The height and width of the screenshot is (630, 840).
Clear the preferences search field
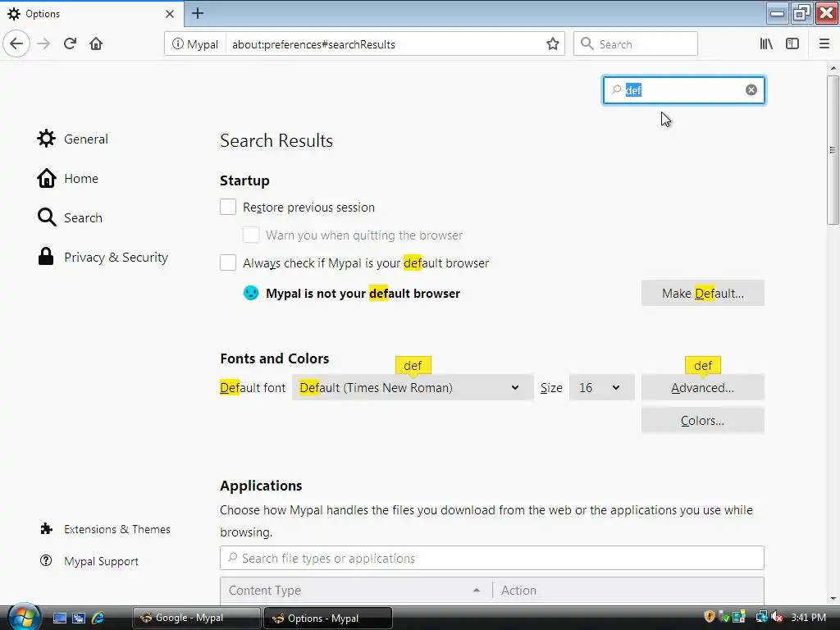pos(751,90)
